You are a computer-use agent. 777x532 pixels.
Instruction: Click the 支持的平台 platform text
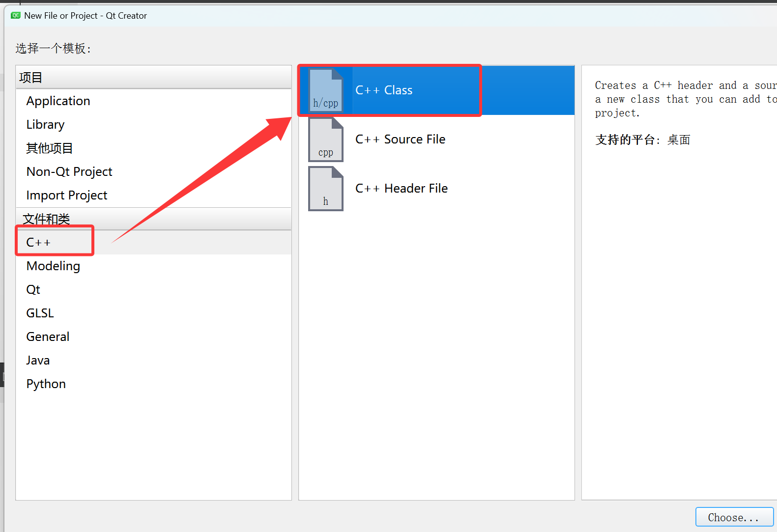[642, 140]
